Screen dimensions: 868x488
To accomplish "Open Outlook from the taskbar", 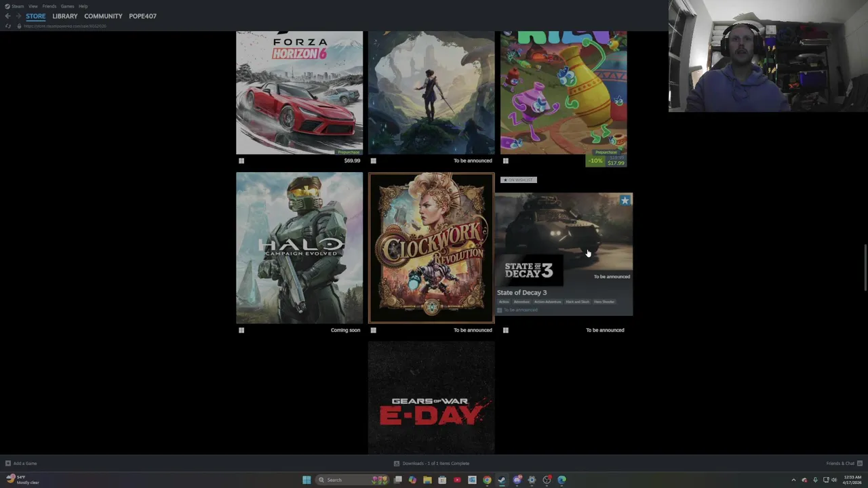I will [x=472, y=480].
